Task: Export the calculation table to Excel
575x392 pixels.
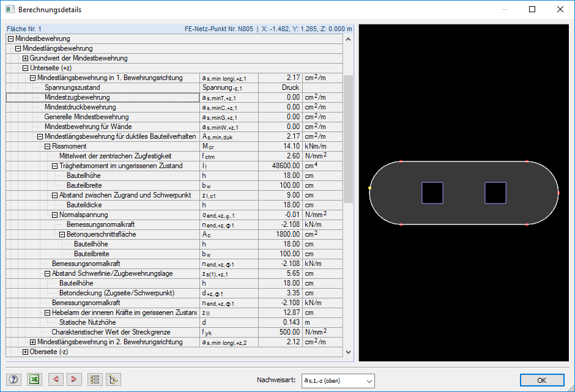Action: point(34,379)
